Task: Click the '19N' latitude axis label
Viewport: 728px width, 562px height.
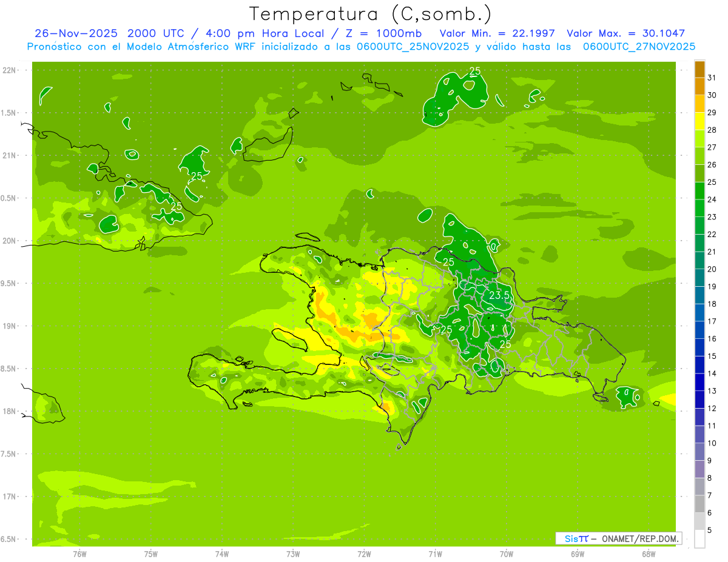Action: click(9, 326)
